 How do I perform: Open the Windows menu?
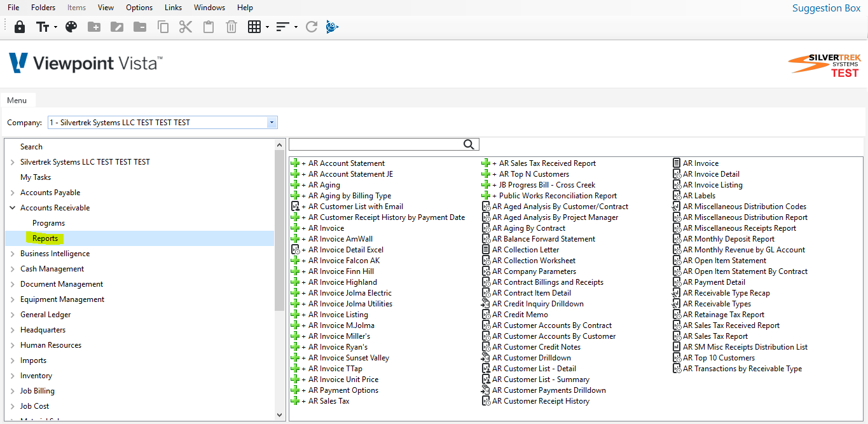tap(210, 8)
